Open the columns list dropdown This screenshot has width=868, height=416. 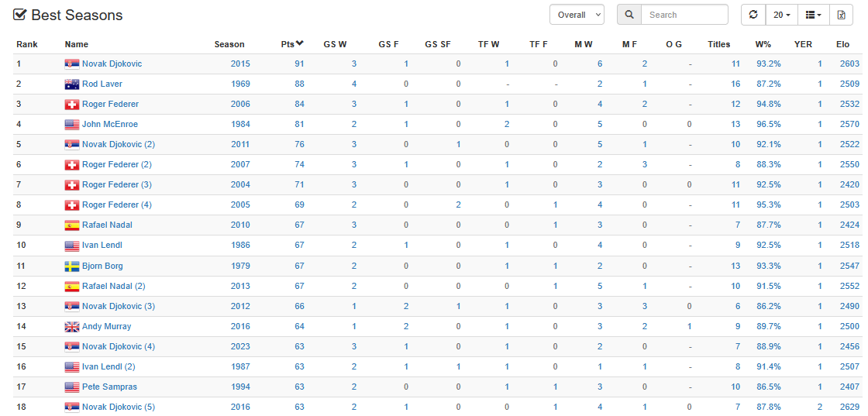click(x=814, y=15)
